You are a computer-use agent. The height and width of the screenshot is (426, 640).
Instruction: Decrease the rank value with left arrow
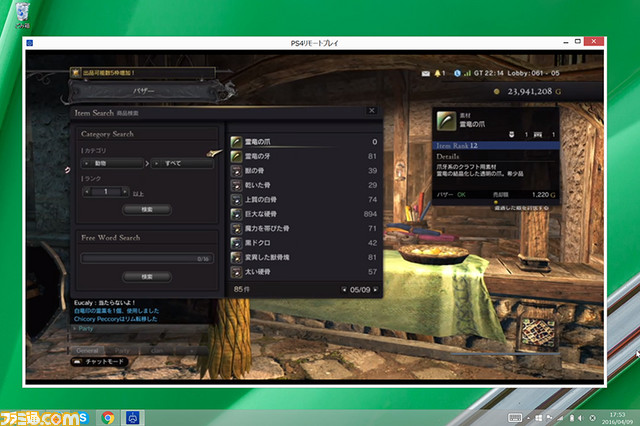[87, 191]
